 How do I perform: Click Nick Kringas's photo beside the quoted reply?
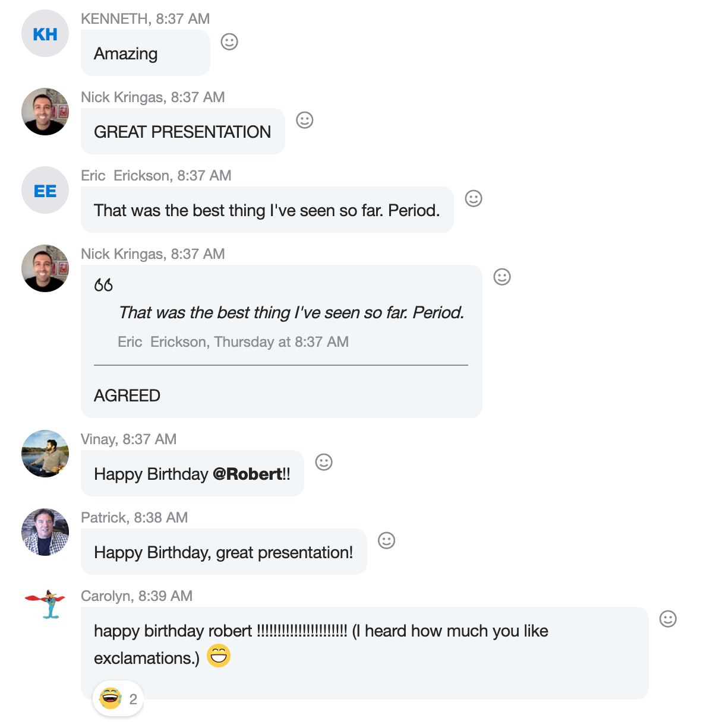coord(45,268)
